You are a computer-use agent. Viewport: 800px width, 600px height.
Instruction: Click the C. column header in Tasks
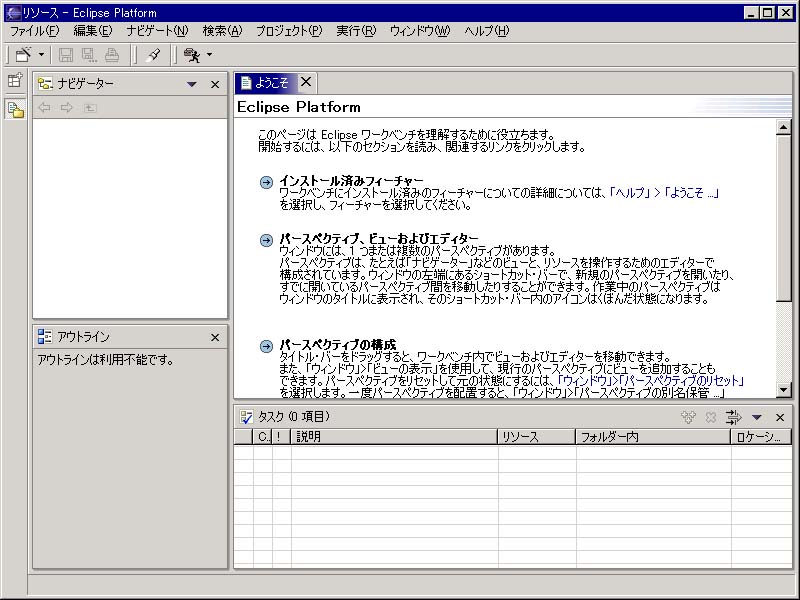pyautogui.click(x=263, y=437)
